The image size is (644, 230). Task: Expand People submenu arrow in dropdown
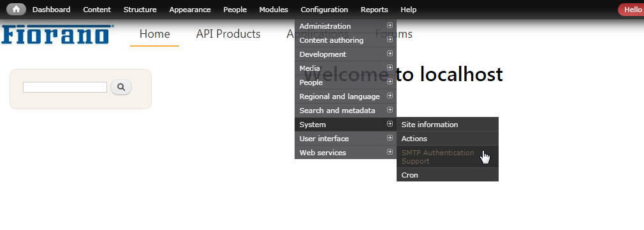coord(390,82)
